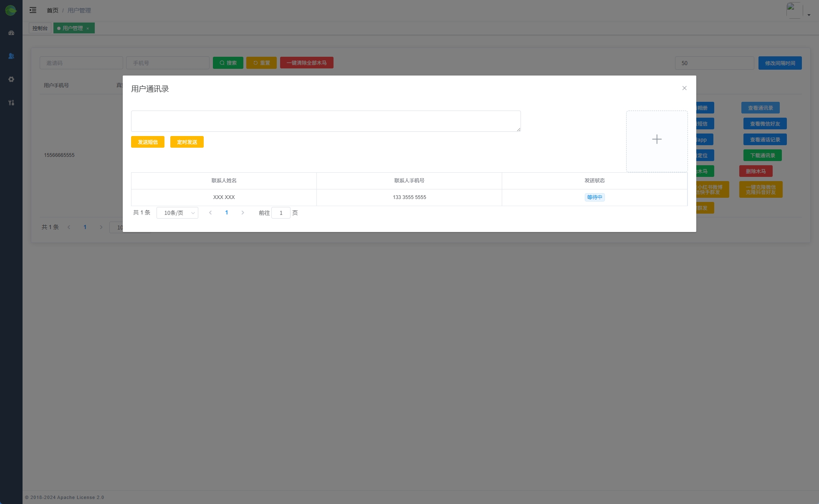Viewport: 819px width, 504px height.
Task: Open the user management sidebar icon
Action: pos(11,56)
